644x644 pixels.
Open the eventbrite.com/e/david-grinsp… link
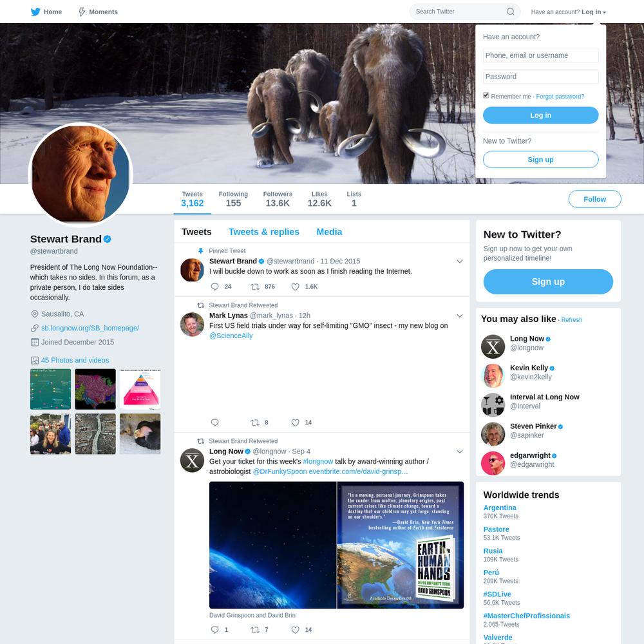tap(358, 471)
